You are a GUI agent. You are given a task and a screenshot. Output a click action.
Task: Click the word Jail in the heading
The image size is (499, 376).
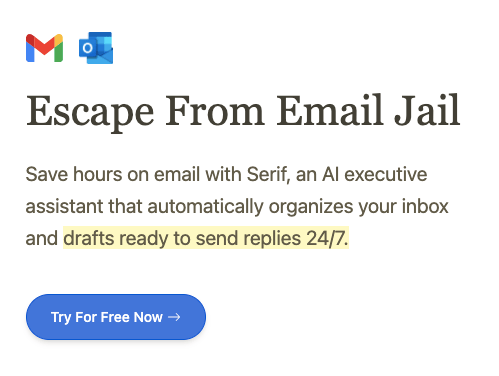(x=427, y=110)
